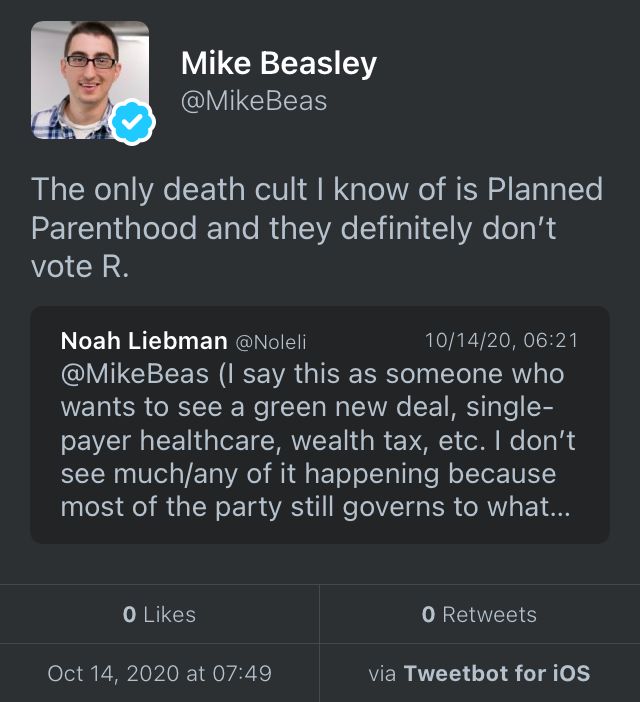Open Noah Liebman's name in the quoted tweet

(144, 341)
